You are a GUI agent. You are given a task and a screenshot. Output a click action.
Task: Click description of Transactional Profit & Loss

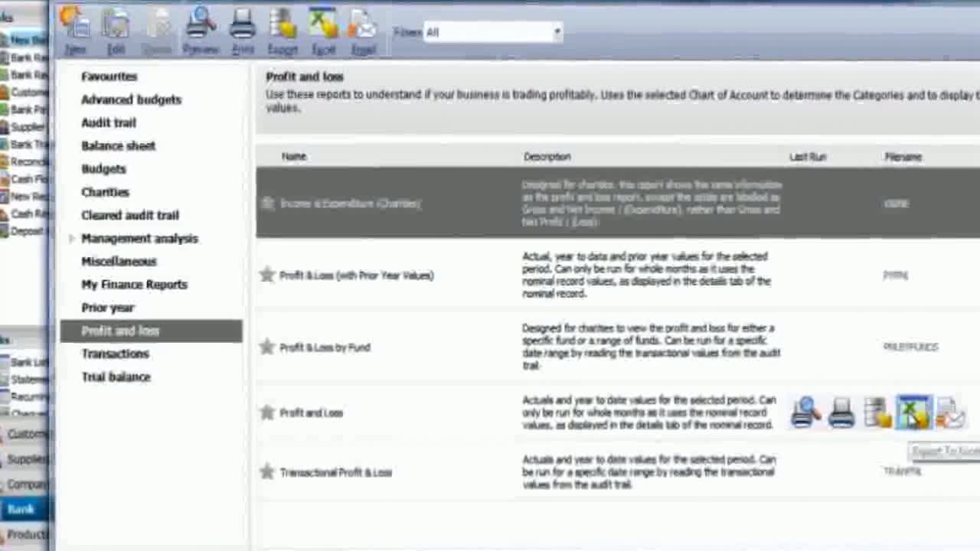point(649,471)
